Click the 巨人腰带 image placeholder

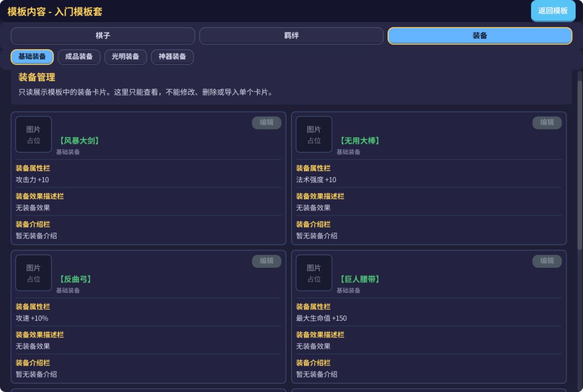point(314,273)
